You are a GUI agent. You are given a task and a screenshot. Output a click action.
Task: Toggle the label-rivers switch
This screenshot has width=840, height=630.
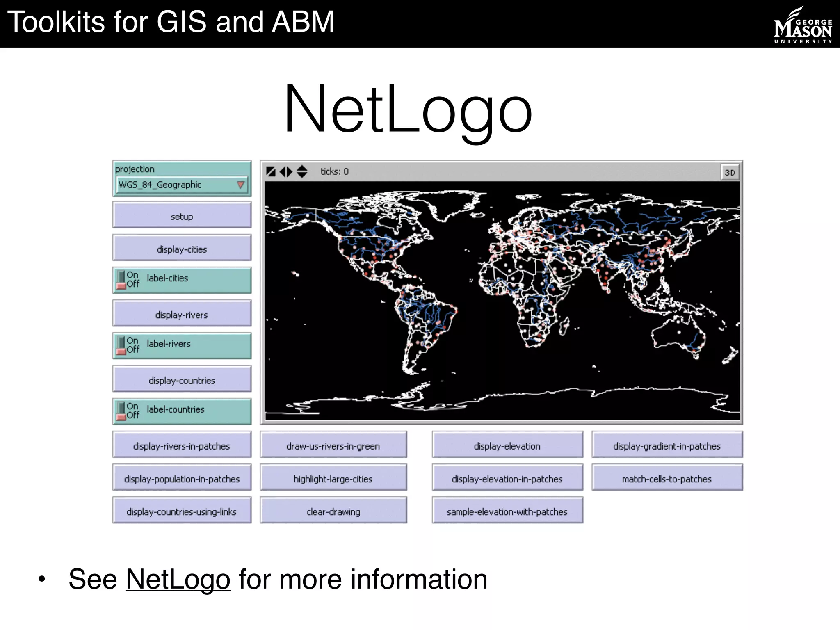pos(121,345)
